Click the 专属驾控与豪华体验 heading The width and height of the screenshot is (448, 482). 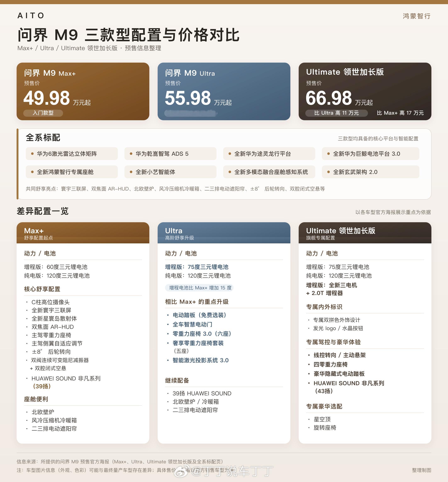333,342
